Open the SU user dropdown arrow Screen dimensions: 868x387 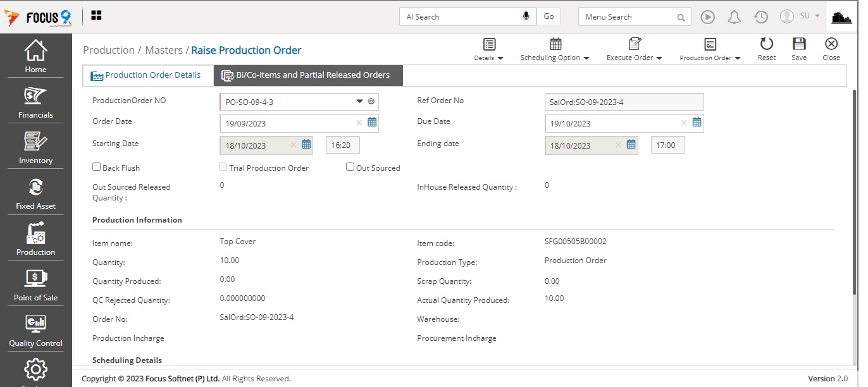tap(817, 16)
